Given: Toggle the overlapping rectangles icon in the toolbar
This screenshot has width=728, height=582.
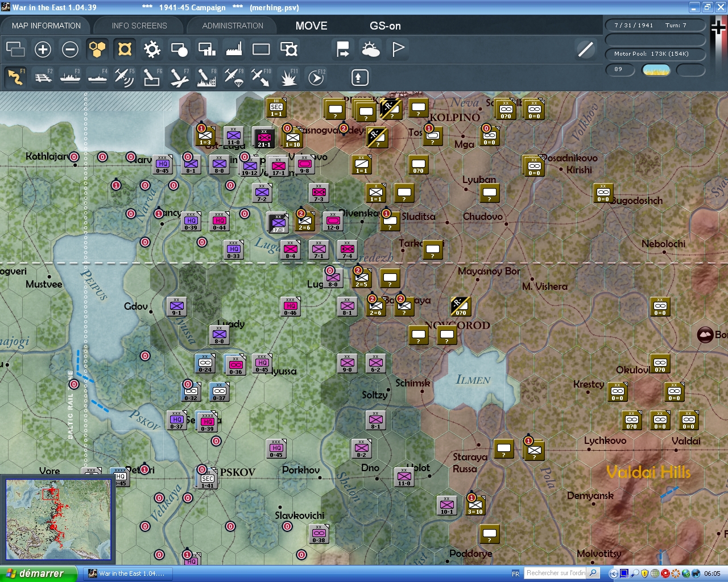Looking at the screenshot, I should [15, 49].
